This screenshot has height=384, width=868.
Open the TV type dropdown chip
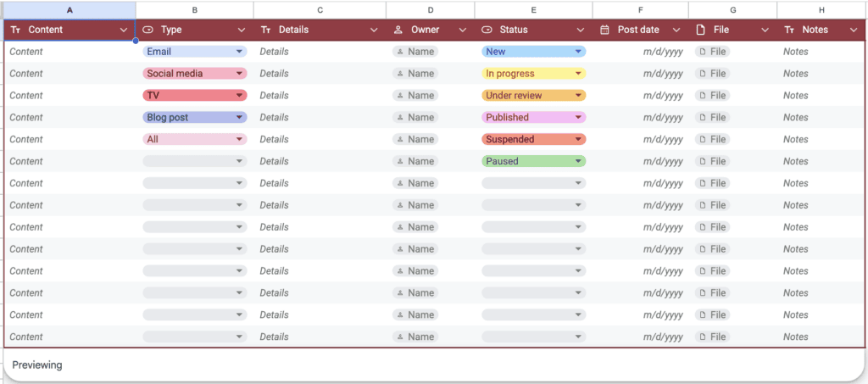coord(195,95)
